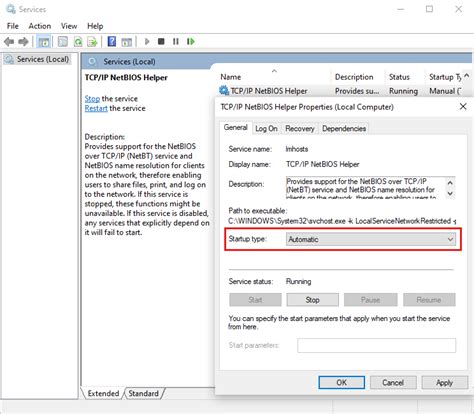Switch to the Extended view tab

103,393
